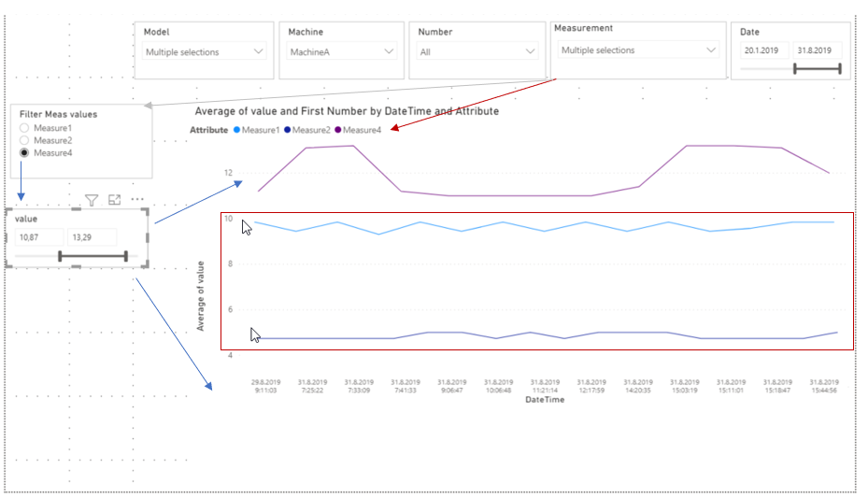Click the x-axis label 29.8.2019 9:11:03
Viewport: 868px width, 498px height.
(265, 386)
